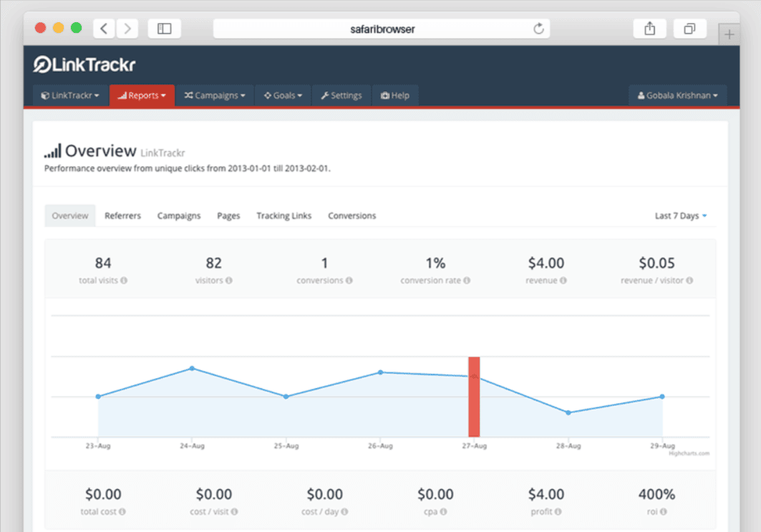Viewport: 761px width, 532px height.
Task: Open the Last 7 Days dropdown
Action: (x=680, y=215)
